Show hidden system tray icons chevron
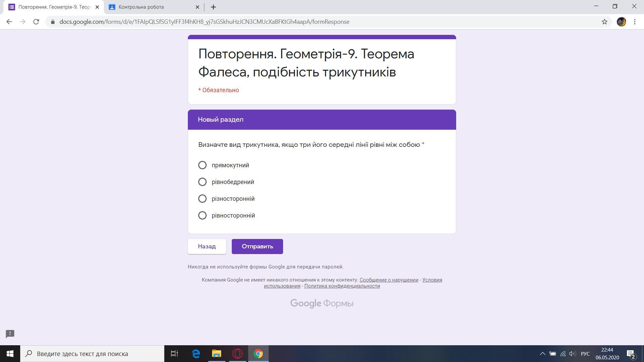 pyautogui.click(x=542, y=354)
